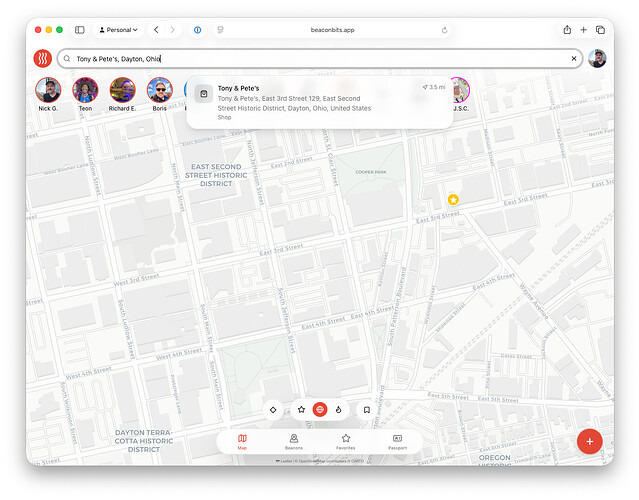639x500 pixels.
Task: Switch to the Beacons tab
Action: pos(294,441)
